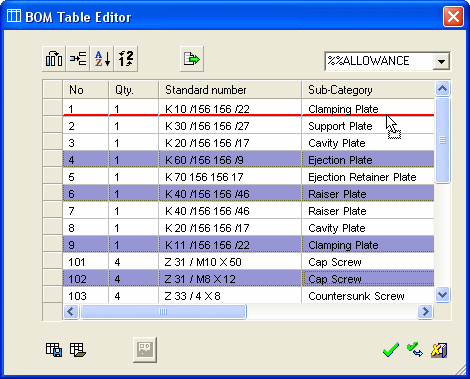Open the %%ALLOWANCE dropdown arrow
470x379 pixels.
click(441, 61)
